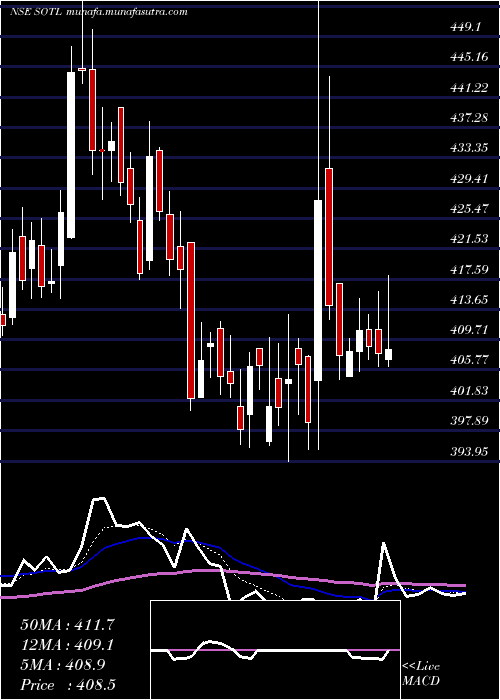The height and width of the screenshot is (700, 500).
Task: Click the <<Live MACD label
Action: 421,674
